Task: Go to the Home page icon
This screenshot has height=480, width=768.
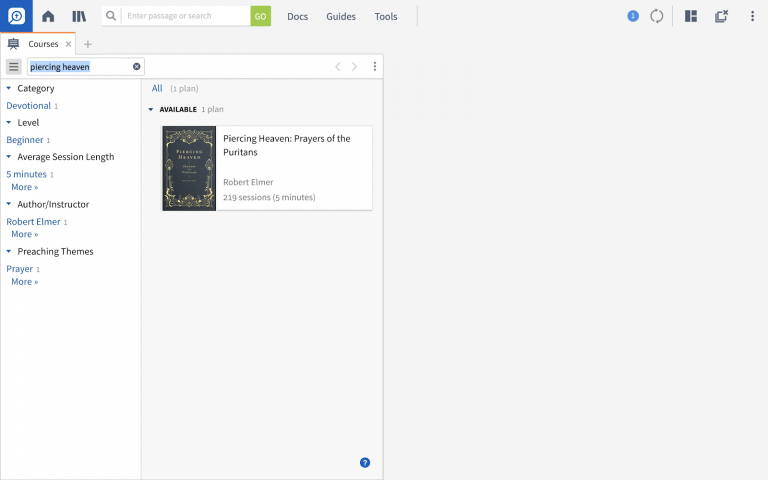Action: click(48, 16)
